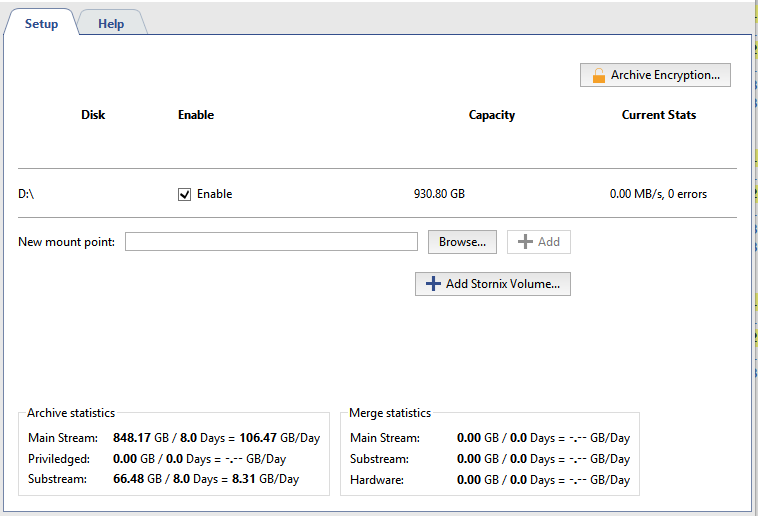Screen dimensions: 758x516
Task: Switch to the Help tab
Action: tap(111, 24)
